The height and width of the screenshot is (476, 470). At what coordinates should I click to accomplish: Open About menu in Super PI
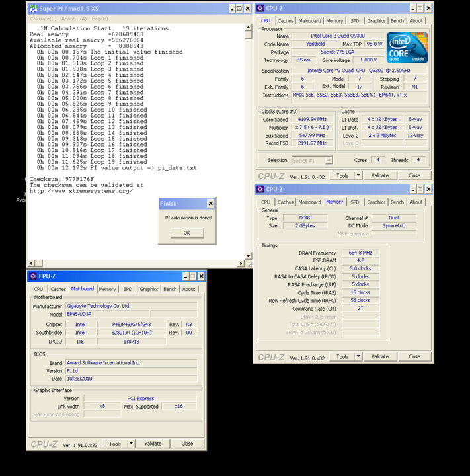74,19
